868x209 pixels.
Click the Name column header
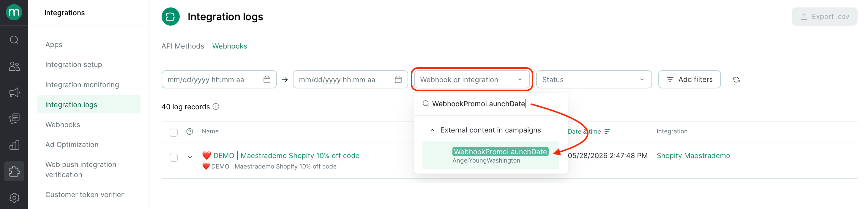coord(210,131)
